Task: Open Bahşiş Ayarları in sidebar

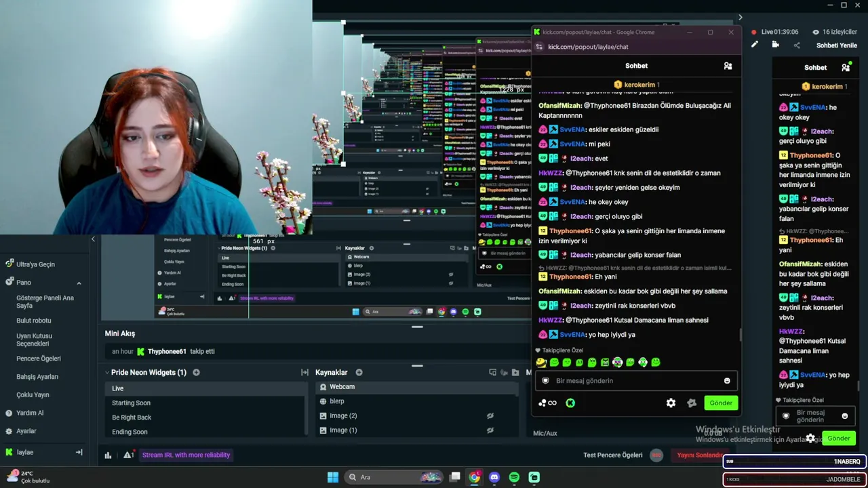Action: (37, 377)
